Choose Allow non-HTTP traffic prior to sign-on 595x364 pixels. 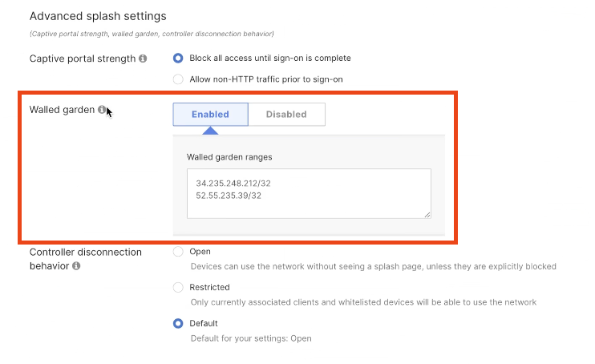[178, 79]
